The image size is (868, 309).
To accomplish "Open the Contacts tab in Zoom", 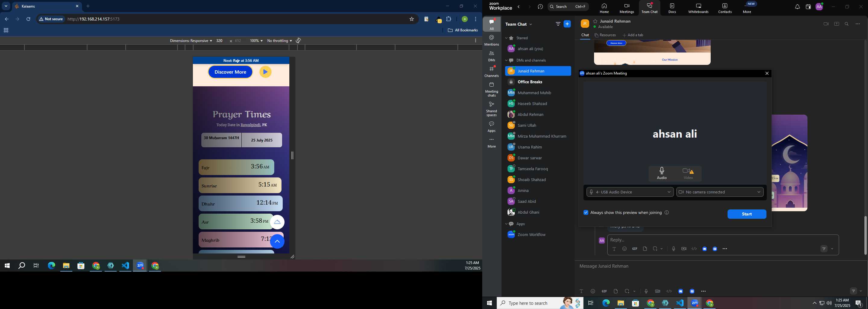I will click(x=725, y=8).
